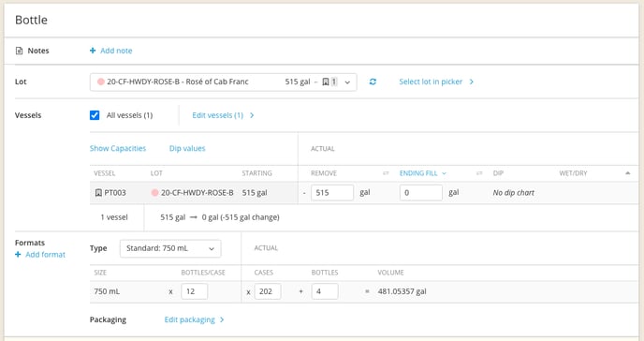
Task: Open the Lot selection dropdown
Action: pyautogui.click(x=223, y=82)
